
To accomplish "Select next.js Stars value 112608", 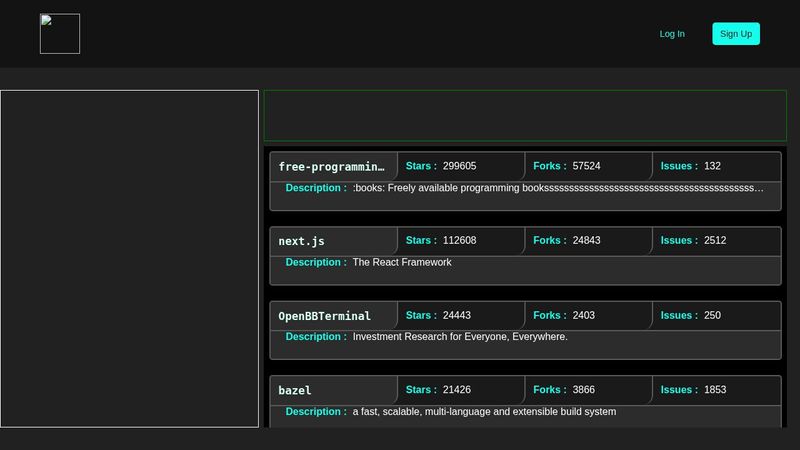I will click(x=460, y=240).
